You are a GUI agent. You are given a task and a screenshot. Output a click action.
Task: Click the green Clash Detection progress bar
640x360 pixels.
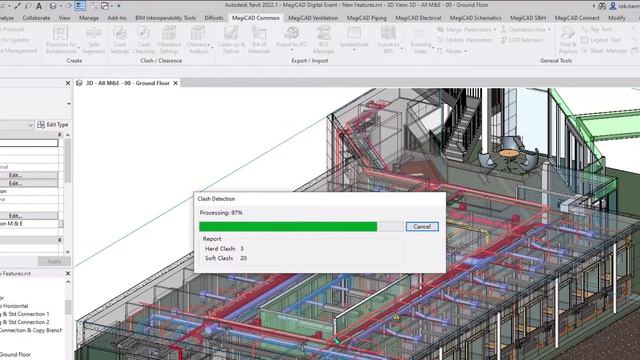pyautogui.click(x=288, y=227)
